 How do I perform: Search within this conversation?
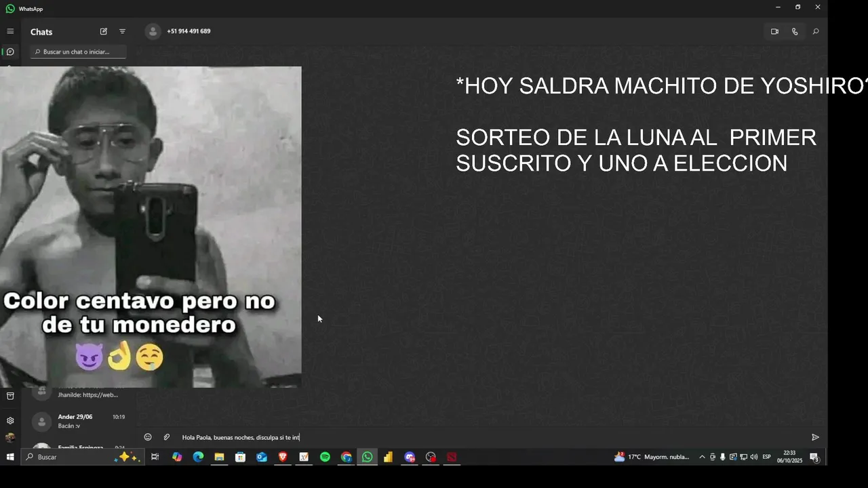(816, 31)
